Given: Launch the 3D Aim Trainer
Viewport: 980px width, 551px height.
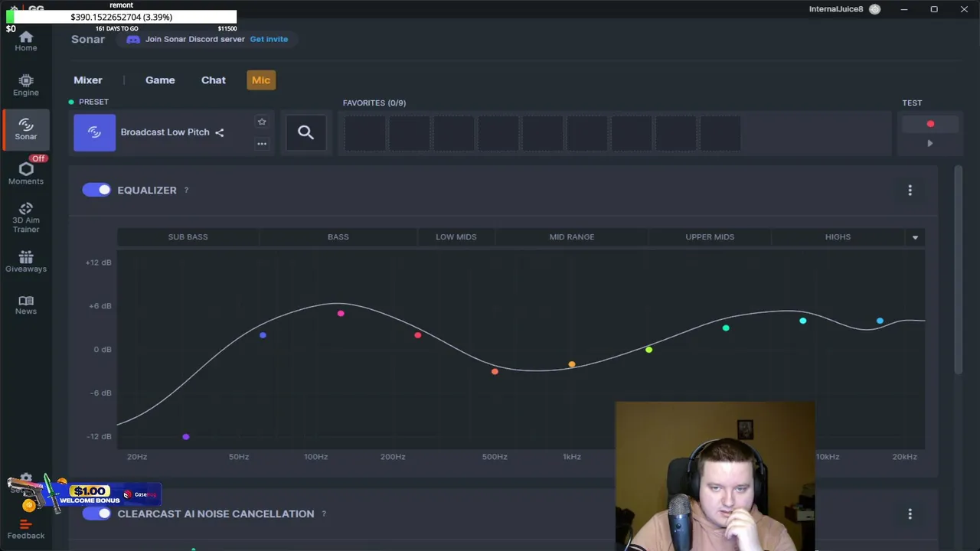Looking at the screenshot, I should point(26,218).
